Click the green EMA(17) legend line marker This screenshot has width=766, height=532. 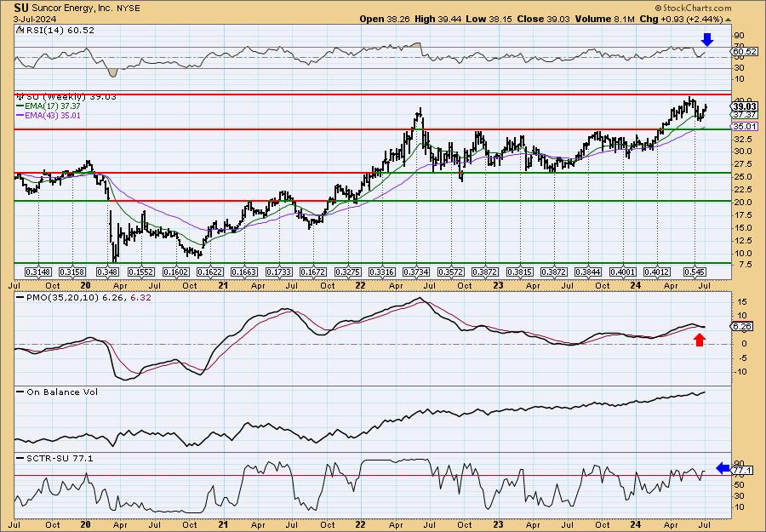point(20,106)
